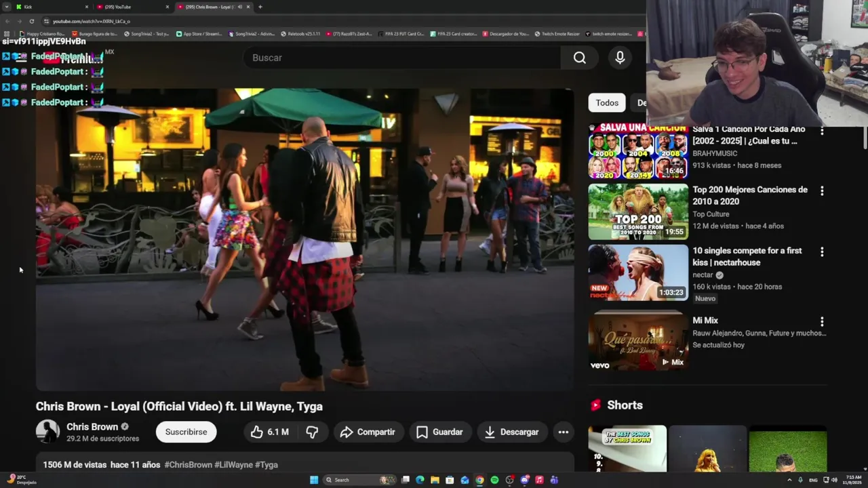Image resolution: width=868 pixels, height=488 pixels.
Task: Open the weather widget on taskbar
Action: (x=20, y=479)
